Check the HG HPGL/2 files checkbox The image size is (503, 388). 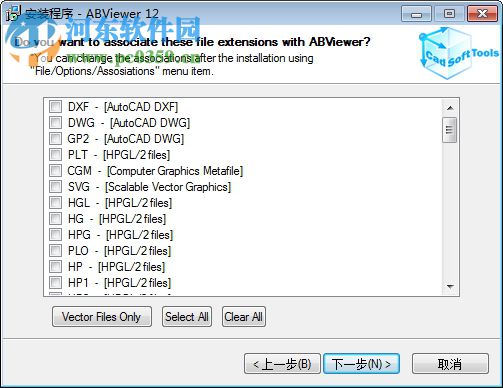[55, 219]
